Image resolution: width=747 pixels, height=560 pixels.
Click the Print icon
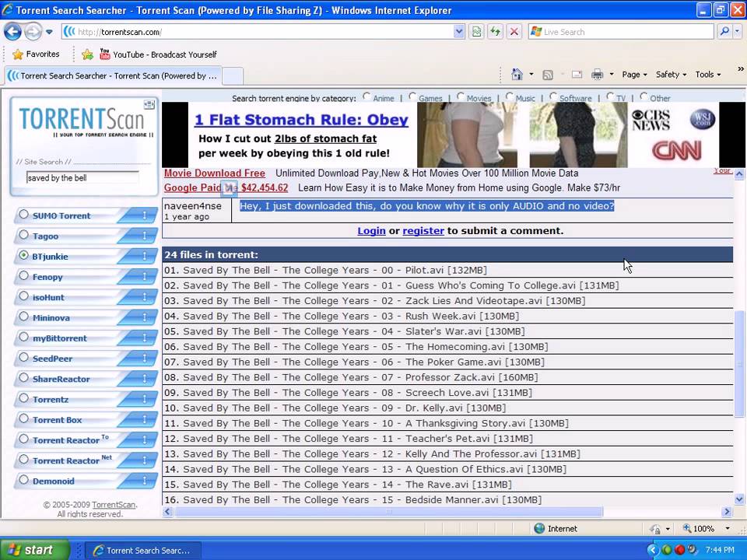597,75
